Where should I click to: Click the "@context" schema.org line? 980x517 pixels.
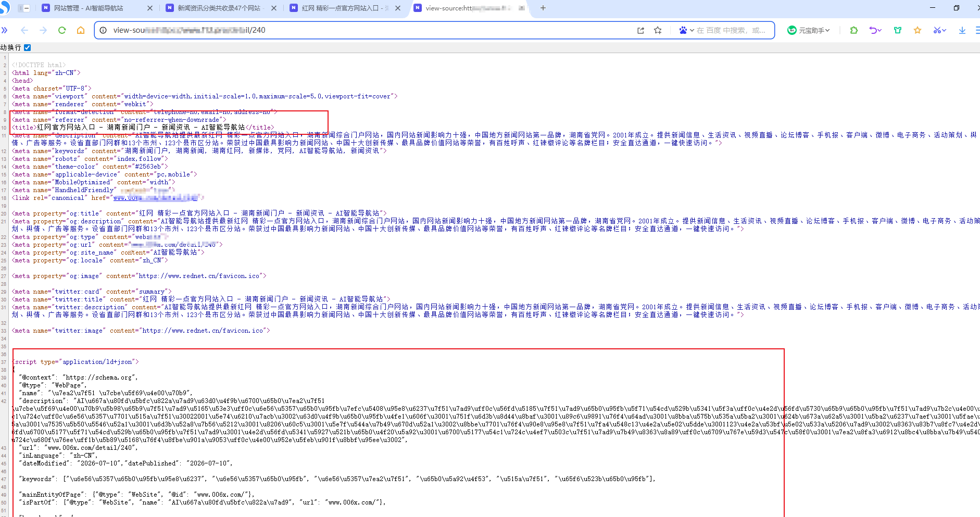coord(79,377)
